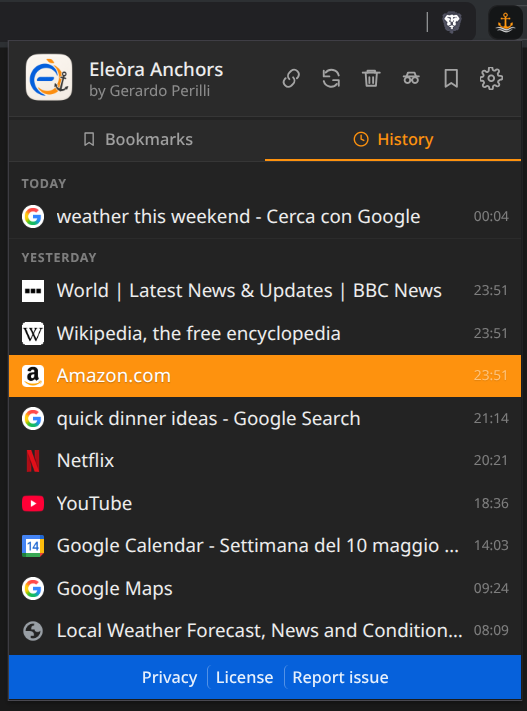Viewport: 527px width, 711px height.
Task: Click the Wikipedia W favicon
Action: tap(33, 334)
